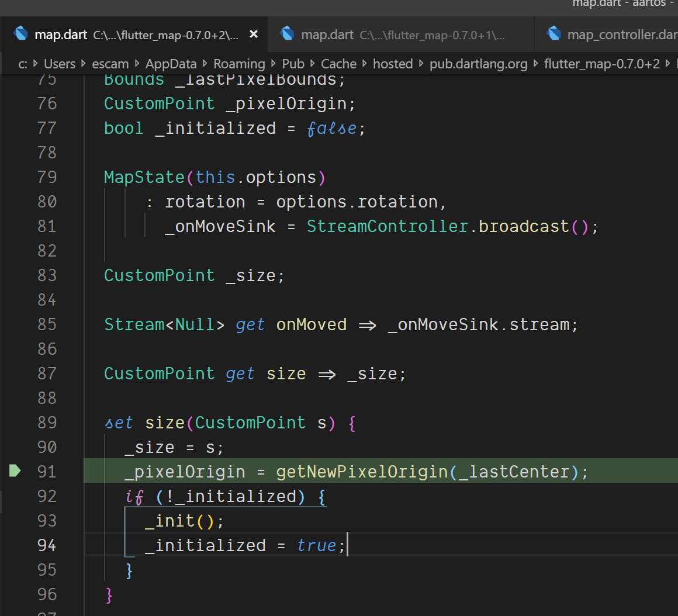Click the Dart icon on the map_controller.dart tab

(554, 33)
